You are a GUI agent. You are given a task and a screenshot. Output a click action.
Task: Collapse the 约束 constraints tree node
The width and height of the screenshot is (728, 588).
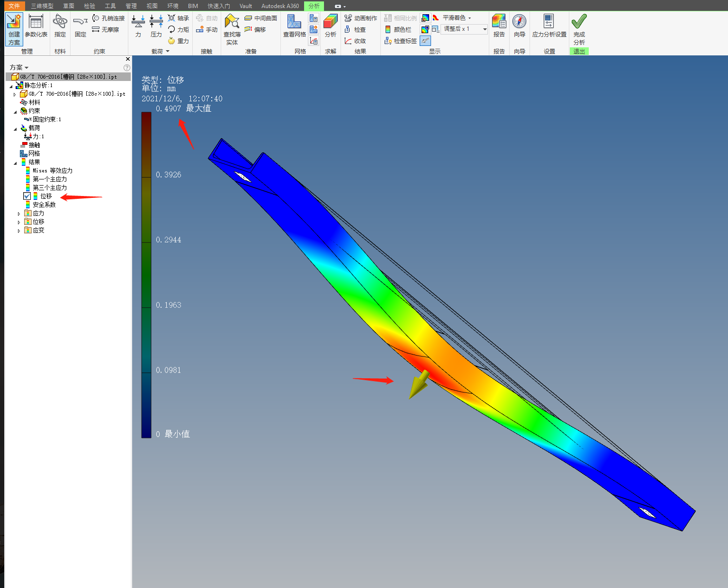coord(15,112)
